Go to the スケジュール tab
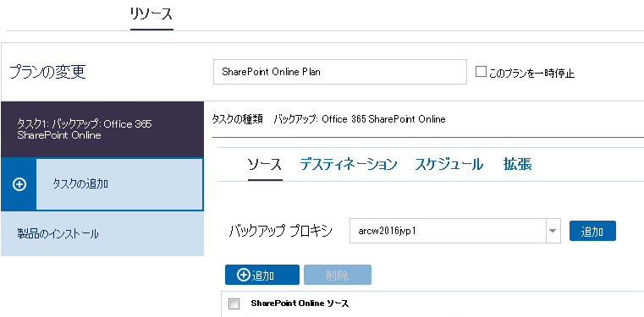The width and height of the screenshot is (644, 317). [449, 165]
